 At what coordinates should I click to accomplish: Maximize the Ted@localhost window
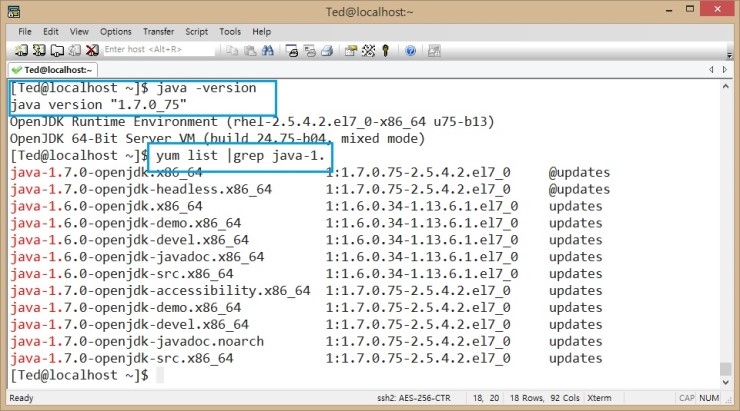(690, 9)
